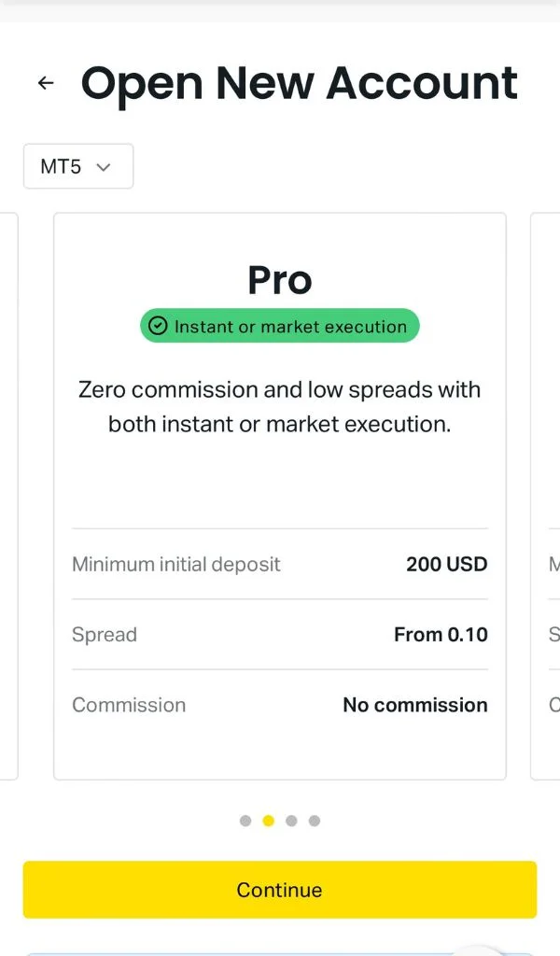
Task: Click the Spread value From 0.10
Action: [x=441, y=634]
